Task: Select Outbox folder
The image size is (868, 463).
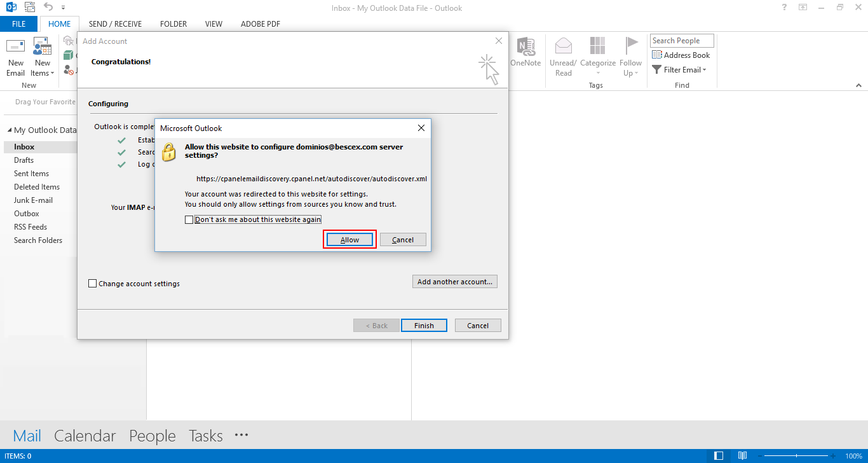Action: click(27, 214)
